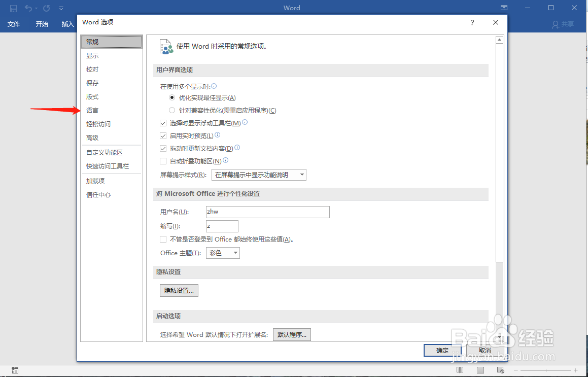The image size is (588, 377).
Task: Switch to Web Layout view icon
Action: coord(500,370)
